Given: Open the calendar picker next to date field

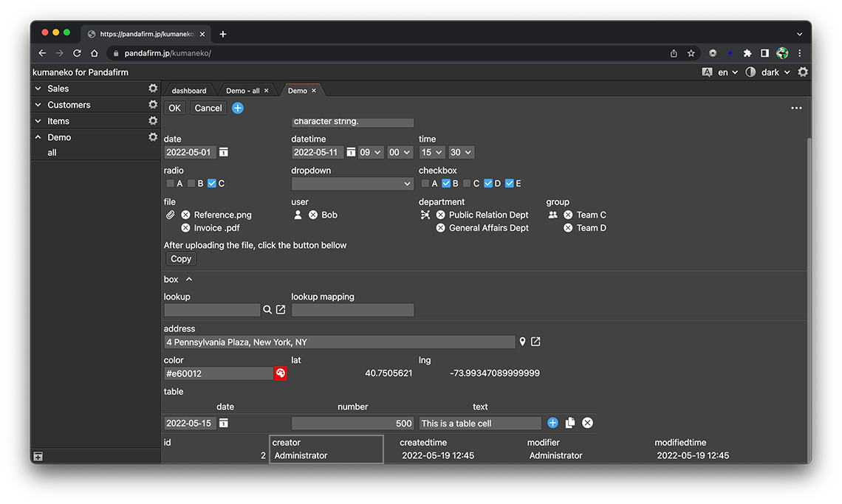Looking at the screenshot, I should 224,152.
